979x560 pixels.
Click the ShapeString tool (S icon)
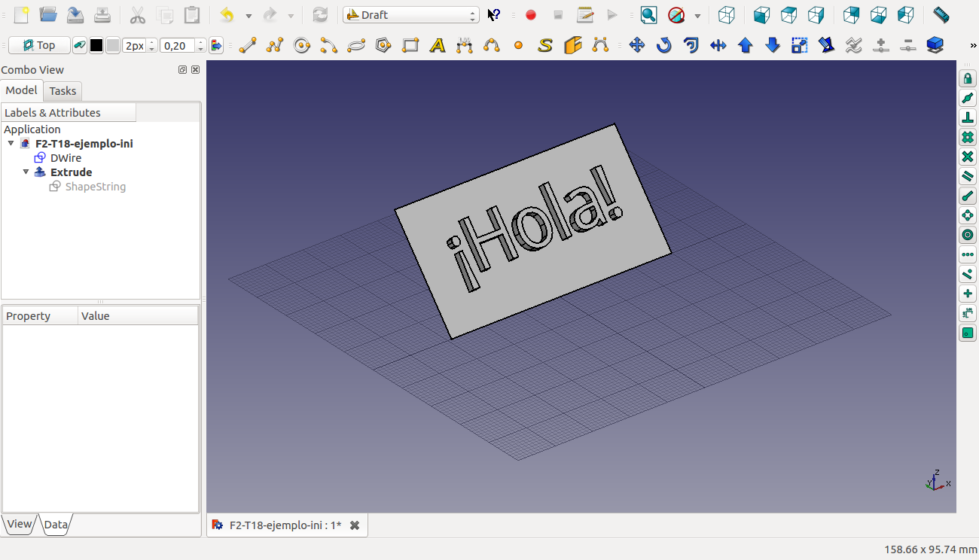coord(545,46)
